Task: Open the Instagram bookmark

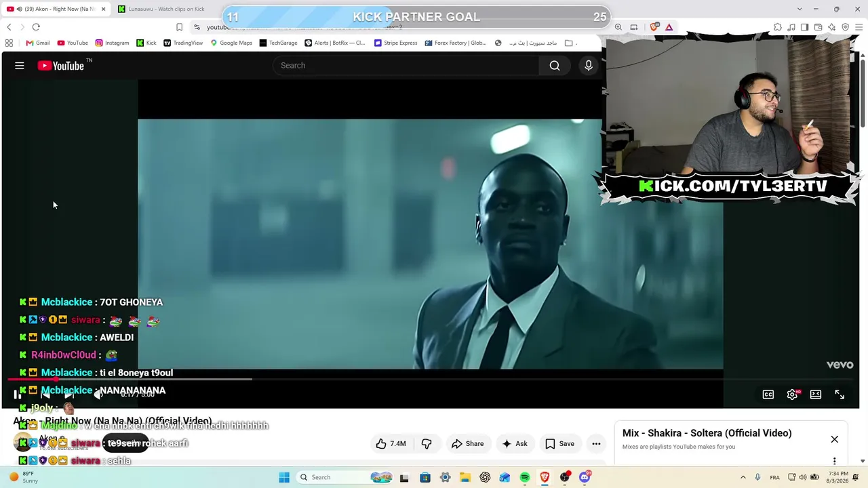Action: [112, 43]
